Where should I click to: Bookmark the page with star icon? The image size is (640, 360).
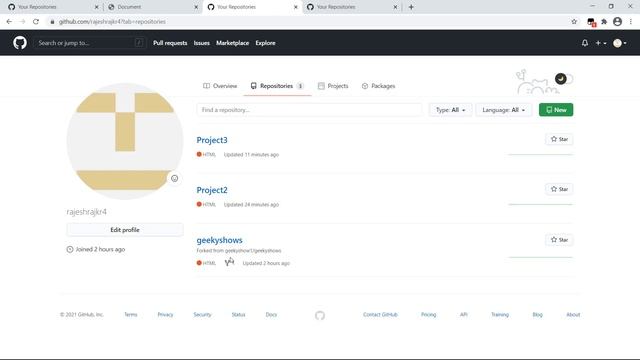574,22
